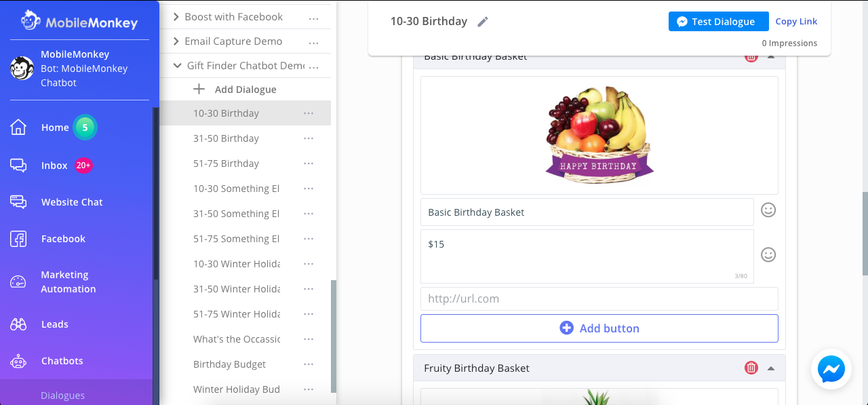Rename dialogue using the pencil edit icon
868x405 pixels.
pos(482,21)
